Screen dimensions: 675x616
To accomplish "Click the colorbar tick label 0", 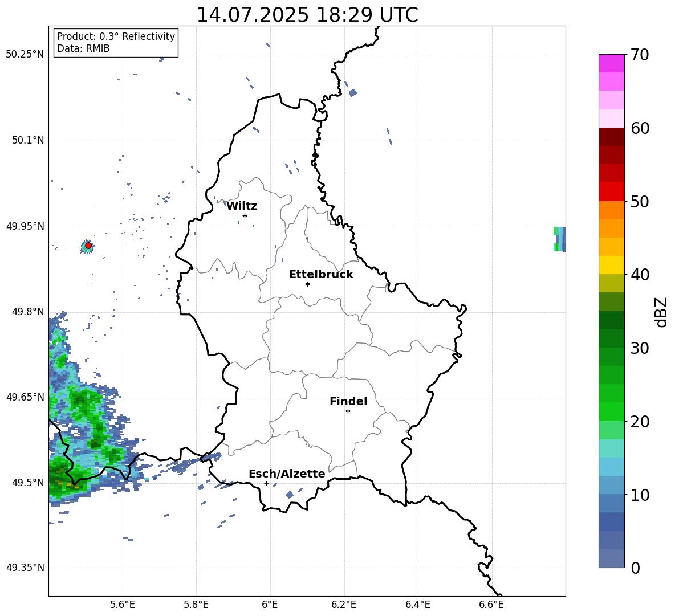I will click(635, 568).
